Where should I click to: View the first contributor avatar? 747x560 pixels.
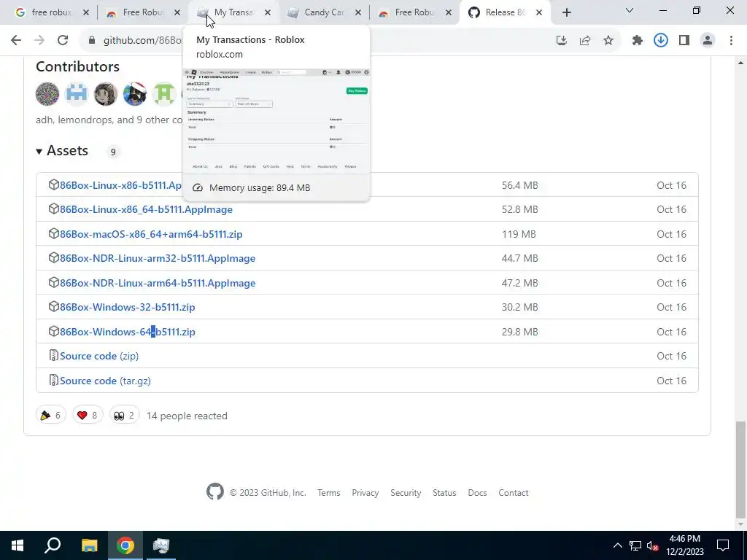click(x=47, y=93)
